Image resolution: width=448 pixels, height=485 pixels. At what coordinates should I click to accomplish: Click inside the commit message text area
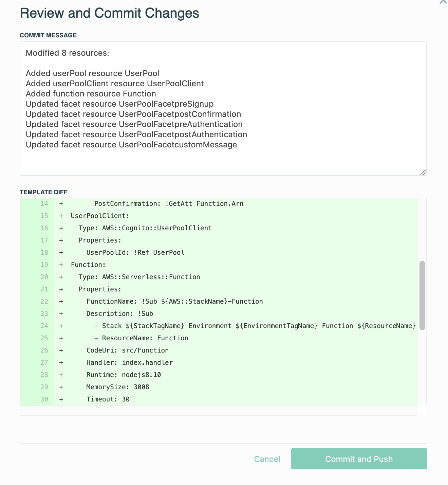pyautogui.click(x=223, y=109)
